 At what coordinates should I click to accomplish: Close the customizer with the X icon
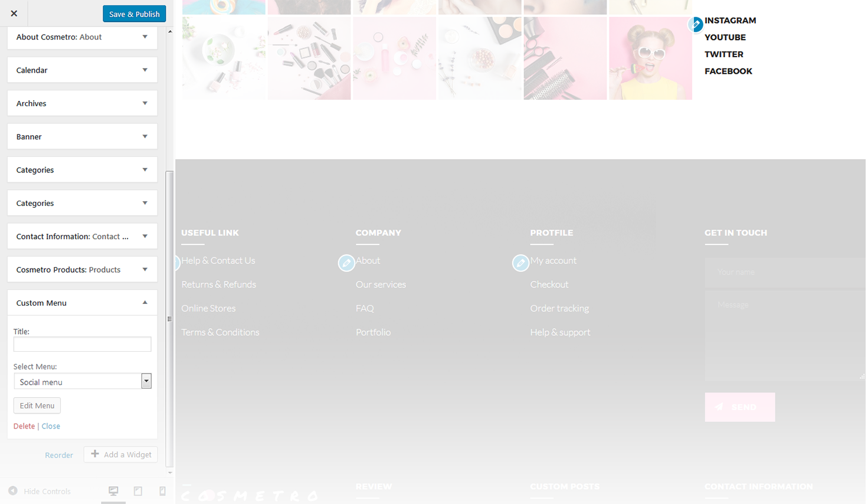pyautogui.click(x=14, y=14)
